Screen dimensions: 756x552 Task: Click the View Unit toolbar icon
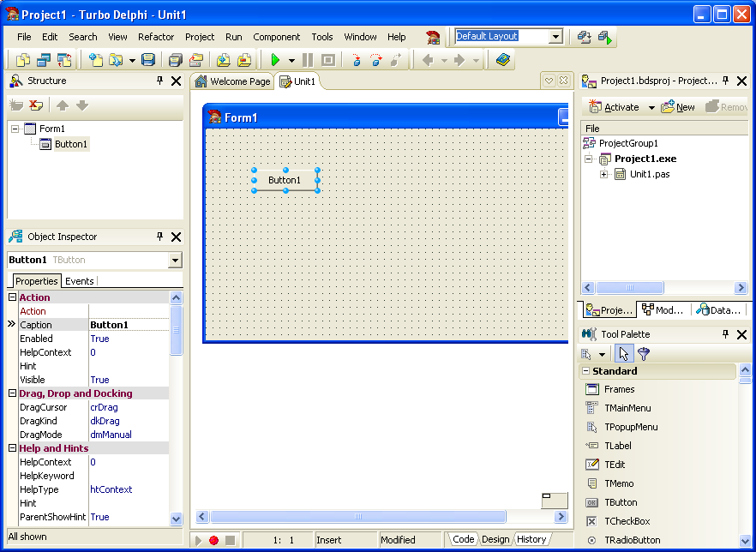(23, 60)
